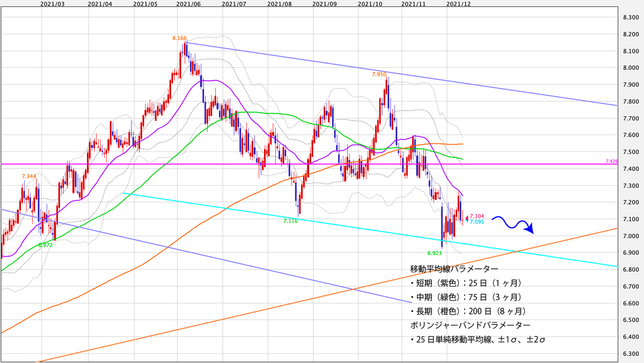The height and width of the screenshot is (363, 644).
Task: Click the 移動平均線パラメーター heading
Action: [x=455, y=268]
